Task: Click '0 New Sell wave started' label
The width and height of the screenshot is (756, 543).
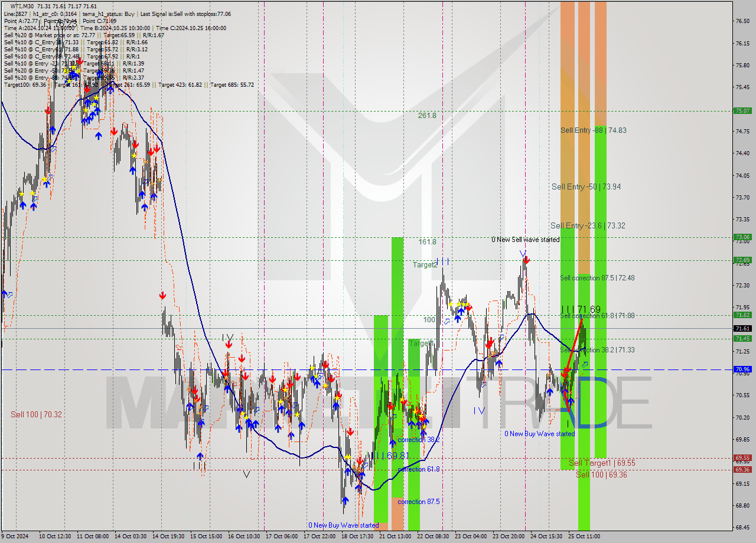Action: click(526, 240)
